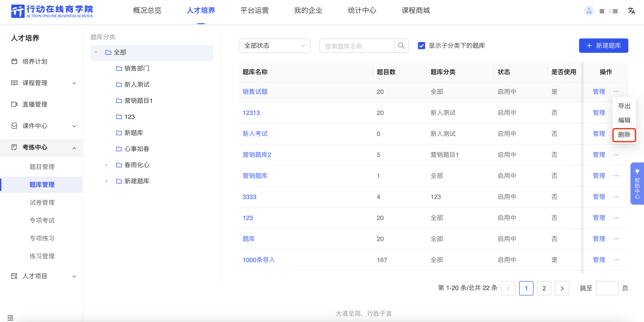Viewport: 644px width, 322px height.
Task: Choose 导出 from the popup menu
Action: 624,106
